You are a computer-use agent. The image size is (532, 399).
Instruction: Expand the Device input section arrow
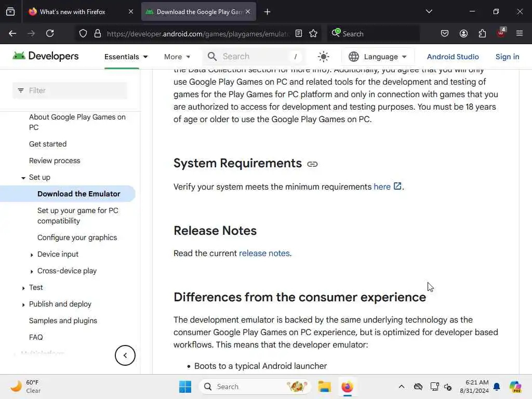tap(32, 255)
